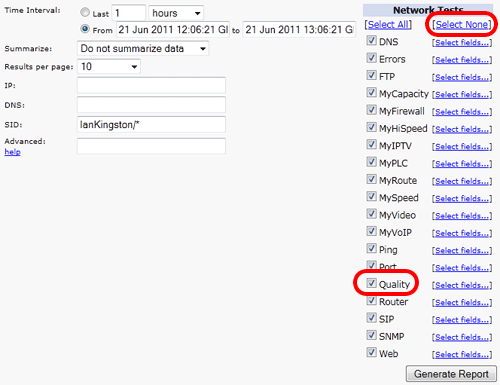500x385 pixels.
Task: Open Select fields for MyRoute
Action: [x=462, y=181]
